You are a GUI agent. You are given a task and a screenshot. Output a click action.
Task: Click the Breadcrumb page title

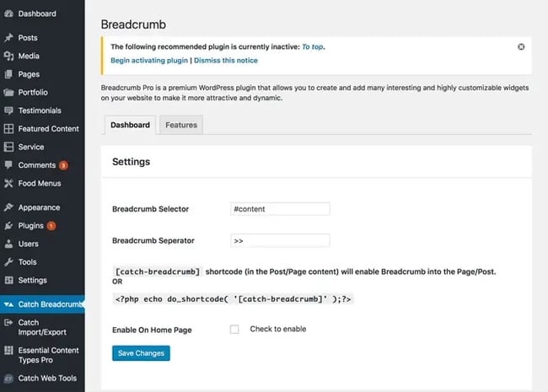pos(133,24)
